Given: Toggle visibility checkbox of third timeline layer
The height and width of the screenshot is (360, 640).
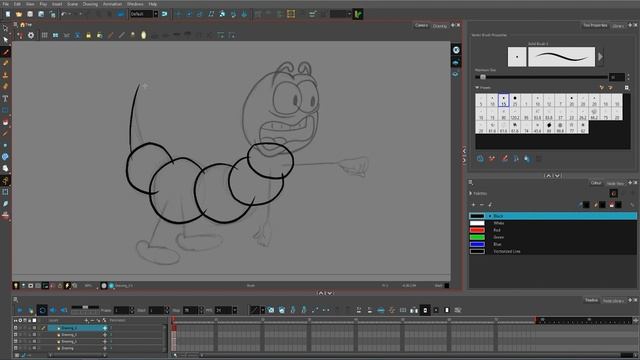Looking at the screenshot, I should [x=16, y=341].
